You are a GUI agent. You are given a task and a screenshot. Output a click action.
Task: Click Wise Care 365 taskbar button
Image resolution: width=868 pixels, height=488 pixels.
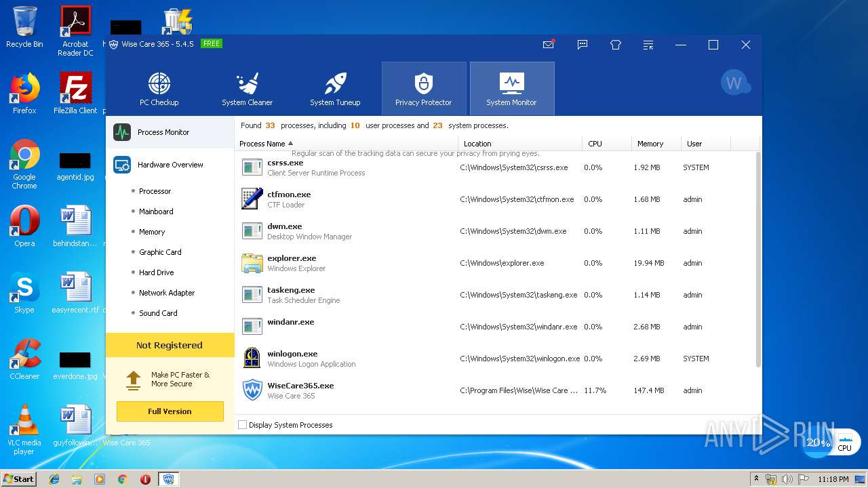click(x=168, y=479)
